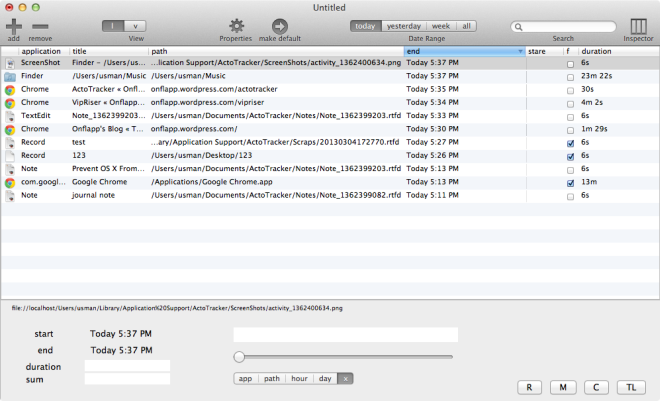Image resolution: width=660 pixels, height=401 pixels.
Task: Click the add plus icon
Action: [13, 27]
